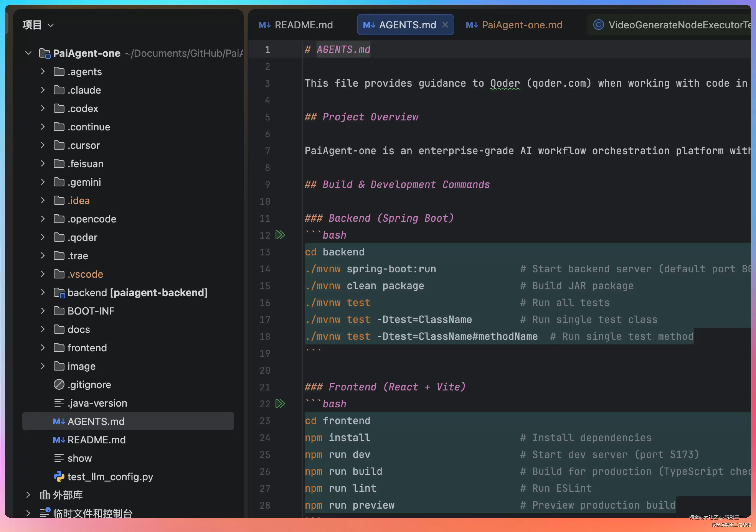The width and height of the screenshot is (756, 532).
Task: Expand the .feisuan folder
Action: [x=42, y=164]
